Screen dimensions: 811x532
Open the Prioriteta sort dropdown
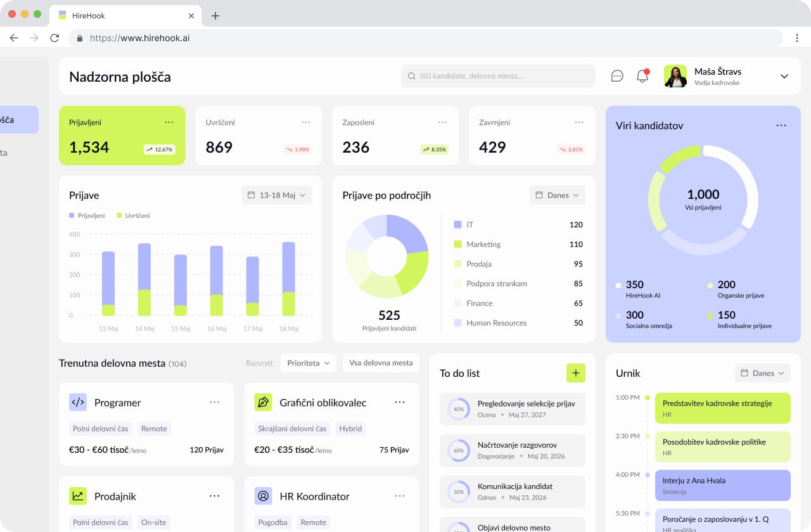click(x=309, y=363)
